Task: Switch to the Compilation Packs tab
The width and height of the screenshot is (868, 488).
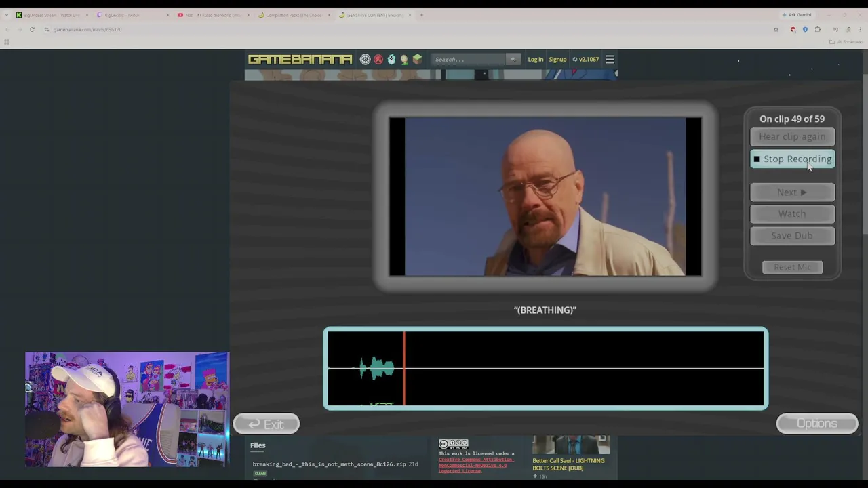Action: coord(295,15)
